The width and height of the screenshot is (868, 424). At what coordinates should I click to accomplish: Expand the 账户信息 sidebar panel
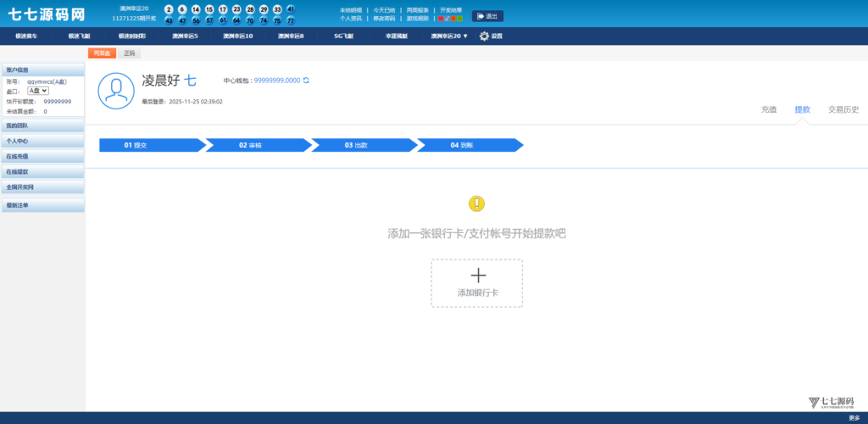tap(43, 70)
